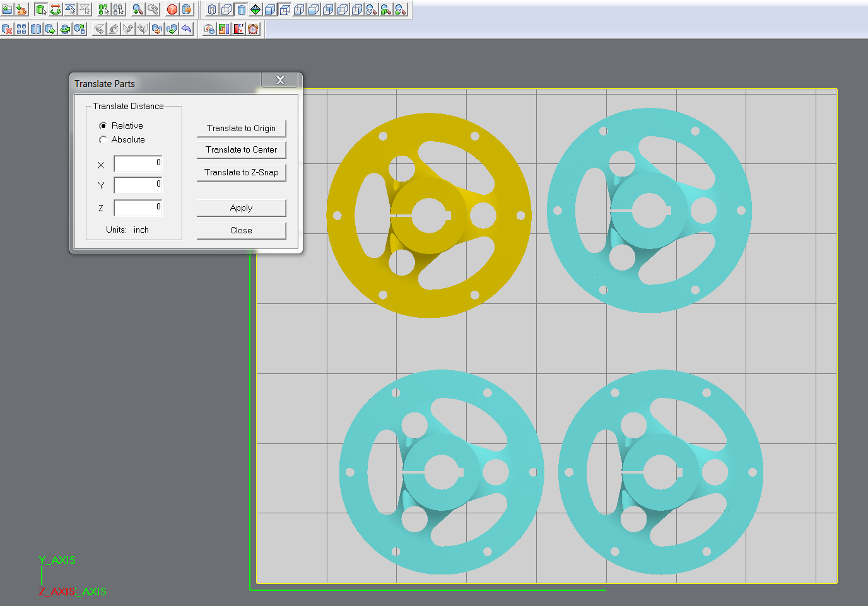Click the red Z-height icon
The height and width of the screenshot is (606, 868).
pyautogui.click(x=238, y=29)
